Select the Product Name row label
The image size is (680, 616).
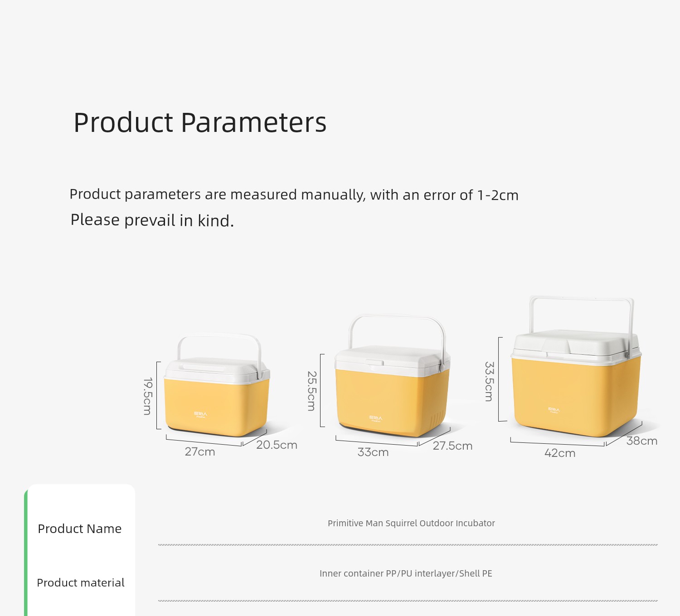pos(80,529)
